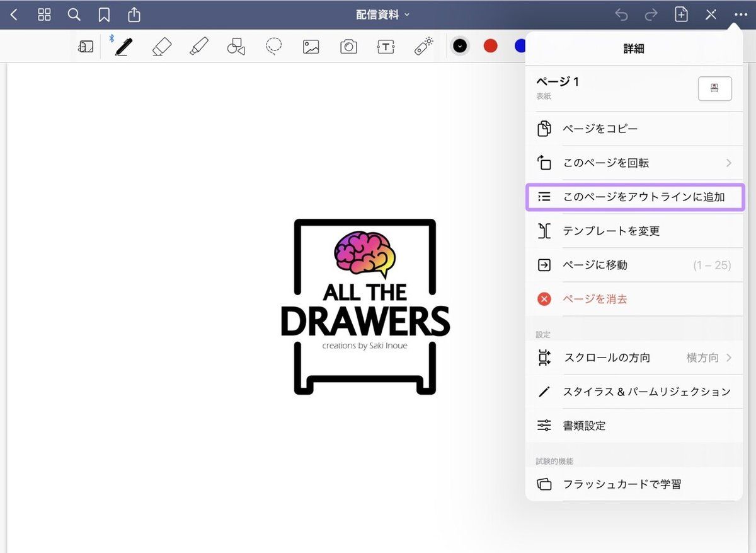Open the camera capture tool
The image size is (756, 553).
(x=348, y=45)
